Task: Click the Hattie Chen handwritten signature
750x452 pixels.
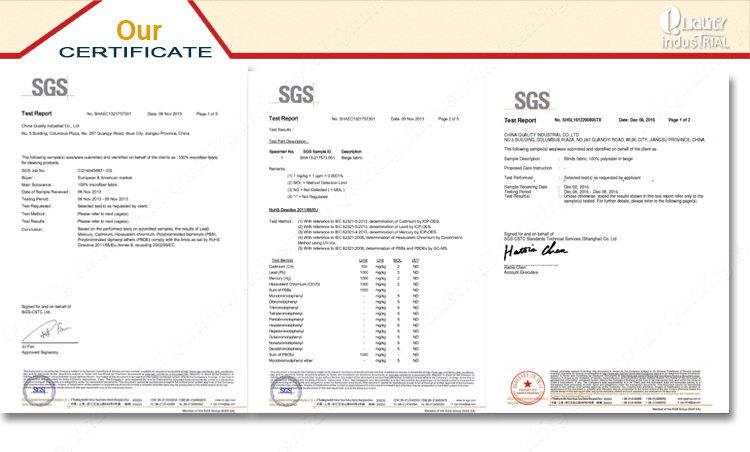Action: click(535, 250)
